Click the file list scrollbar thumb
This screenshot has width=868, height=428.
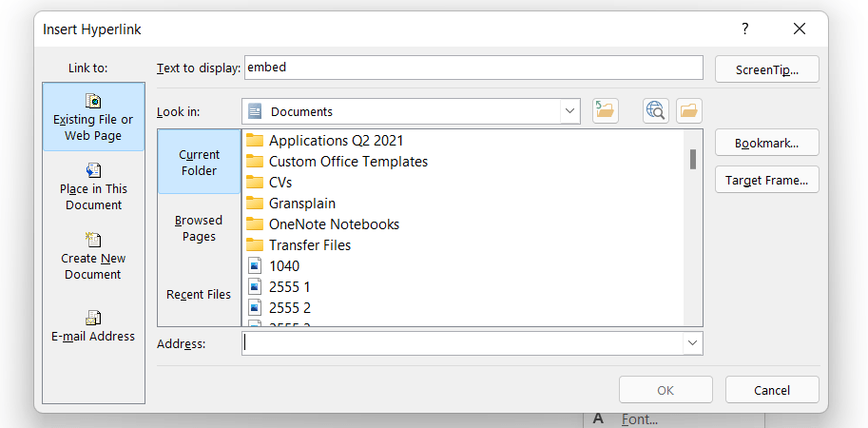click(x=693, y=158)
